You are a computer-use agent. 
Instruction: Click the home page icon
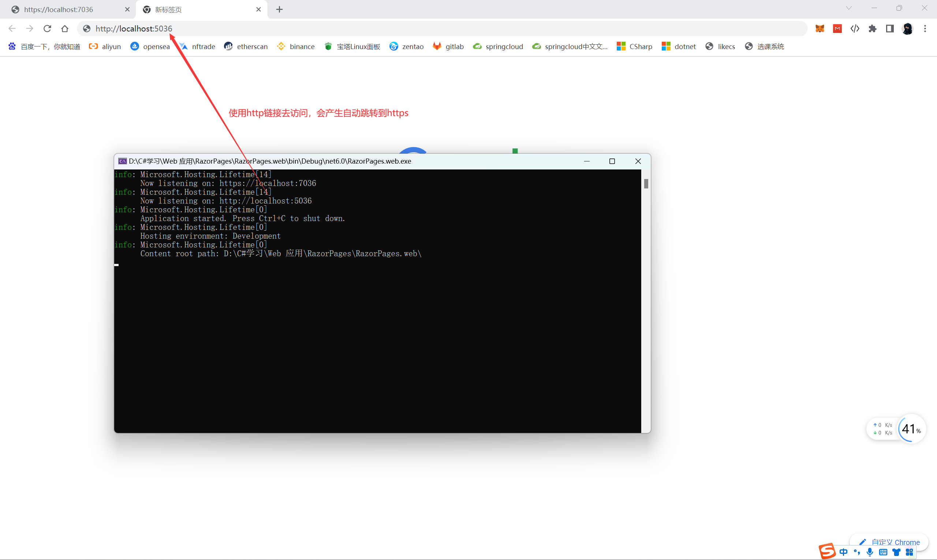pos(65,29)
